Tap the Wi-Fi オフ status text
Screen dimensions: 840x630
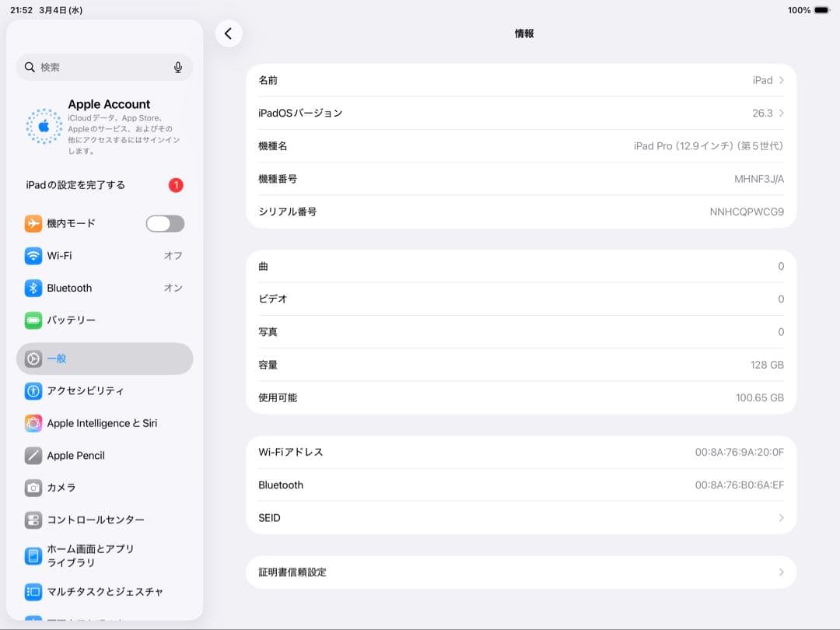click(173, 256)
